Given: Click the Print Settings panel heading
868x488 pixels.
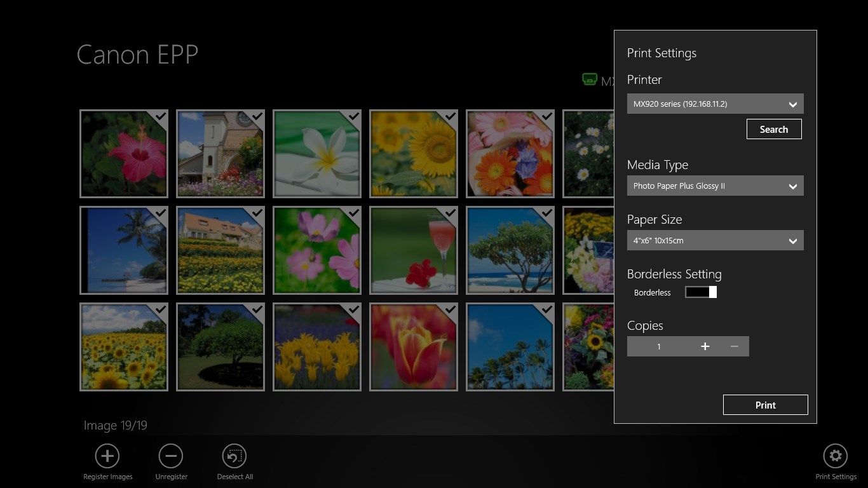Looking at the screenshot, I should pos(661,53).
